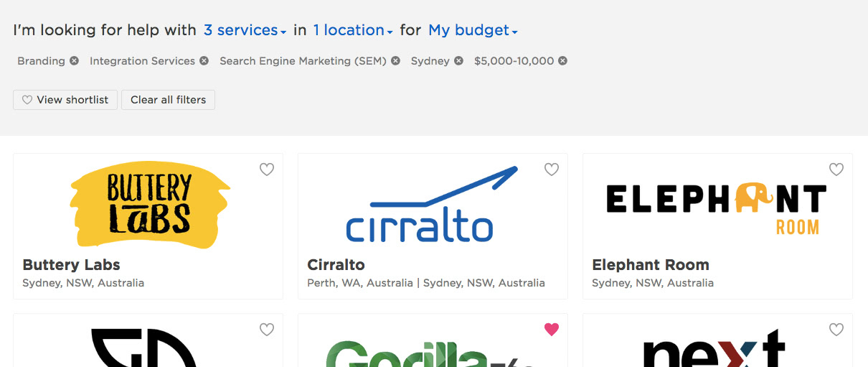Screen dimensions: 868x367
Task: Open the Gorilla logo image
Action: click(430, 352)
